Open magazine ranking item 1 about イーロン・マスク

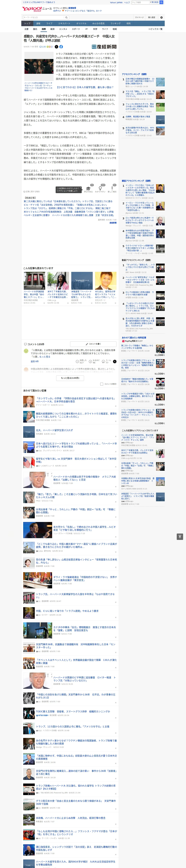pyautogui.click(x=140, y=190)
